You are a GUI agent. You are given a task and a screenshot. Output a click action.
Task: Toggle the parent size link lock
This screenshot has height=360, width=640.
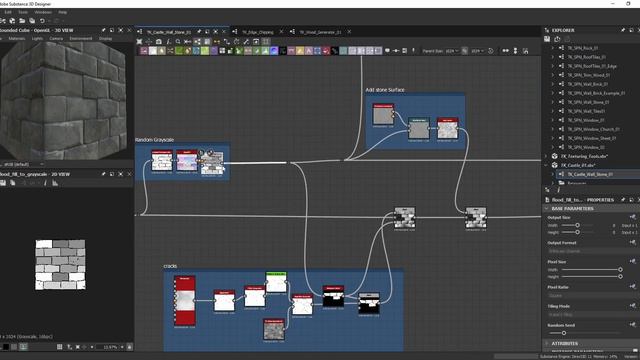[x=464, y=51]
